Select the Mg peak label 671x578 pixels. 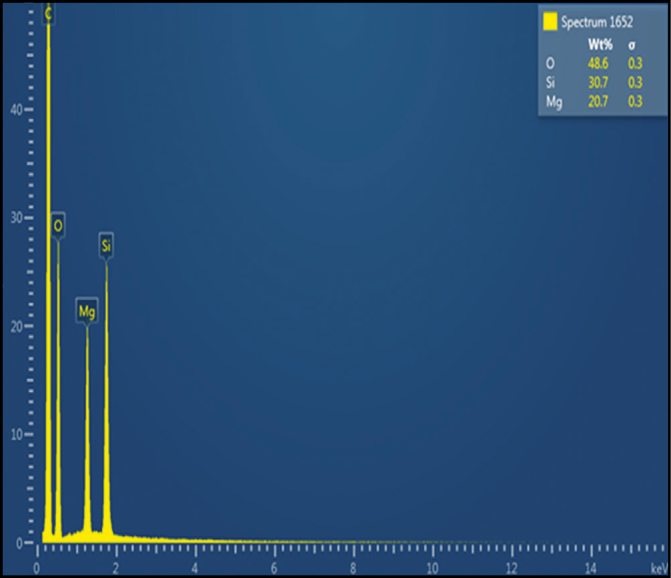[x=87, y=311]
